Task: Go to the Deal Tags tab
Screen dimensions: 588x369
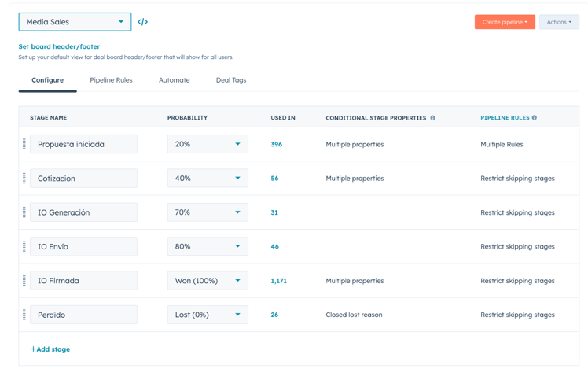Action: click(231, 80)
